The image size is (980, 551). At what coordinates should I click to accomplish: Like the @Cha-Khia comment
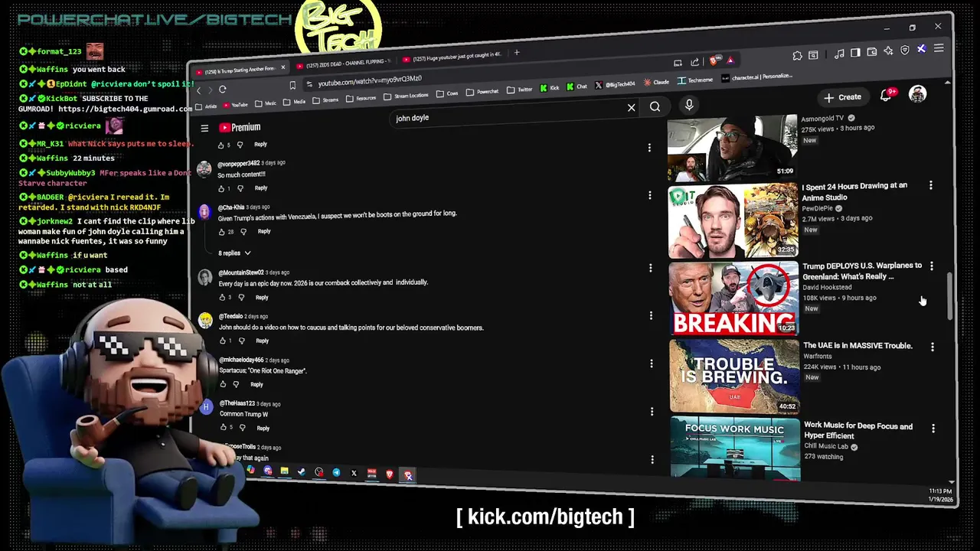pyautogui.click(x=222, y=231)
